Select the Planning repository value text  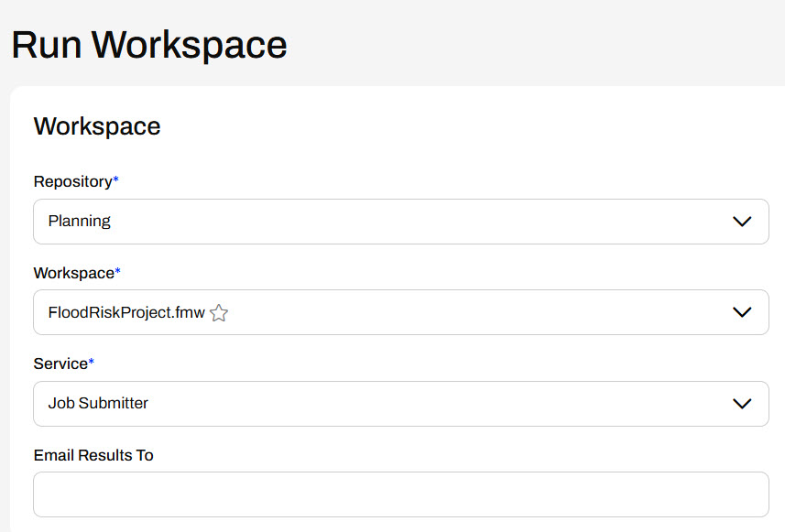click(80, 222)
